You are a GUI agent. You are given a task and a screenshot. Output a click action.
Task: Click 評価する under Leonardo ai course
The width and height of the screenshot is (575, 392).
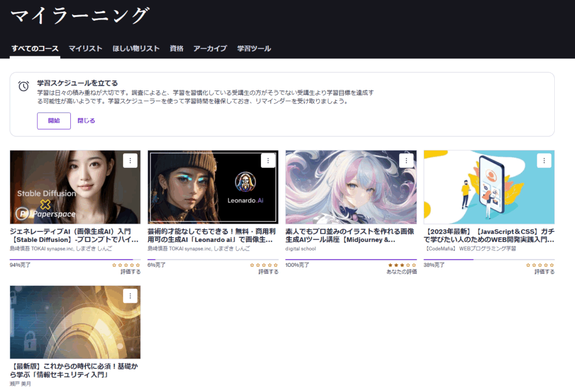268,272
